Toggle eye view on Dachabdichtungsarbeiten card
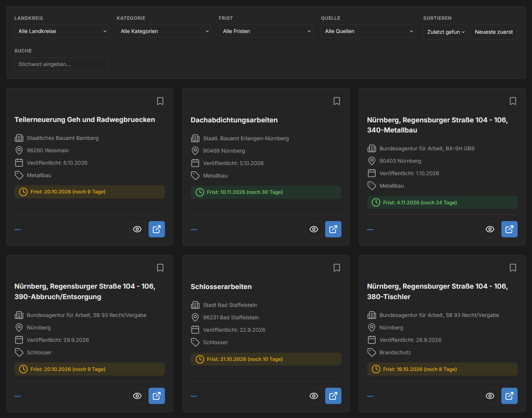This screenshot has height=418, width=532. (314, 229)
